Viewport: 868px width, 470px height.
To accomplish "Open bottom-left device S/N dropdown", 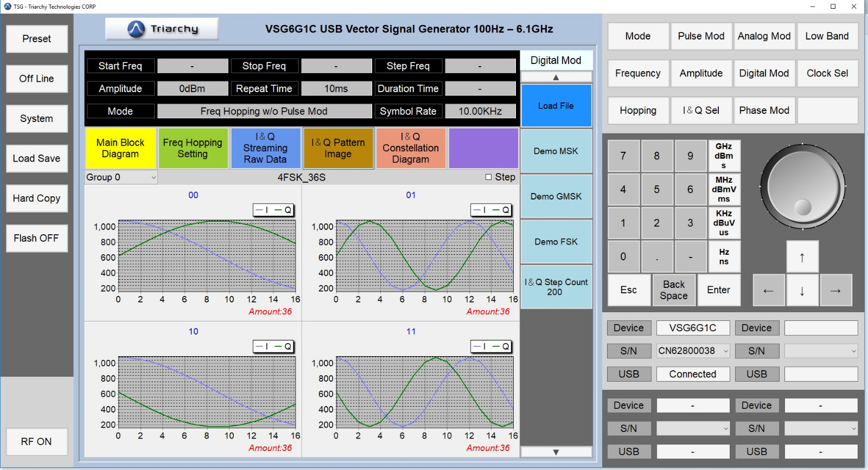I will click(693, 428).
